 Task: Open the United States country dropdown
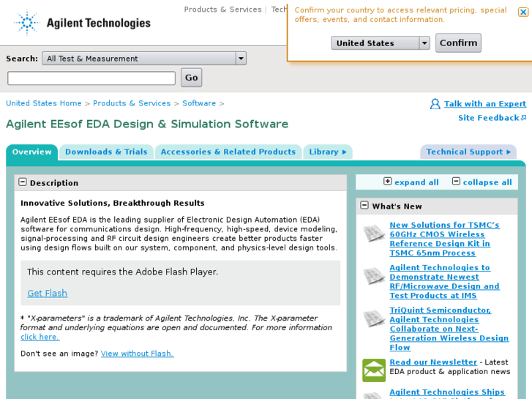click(x=381, y=43)
